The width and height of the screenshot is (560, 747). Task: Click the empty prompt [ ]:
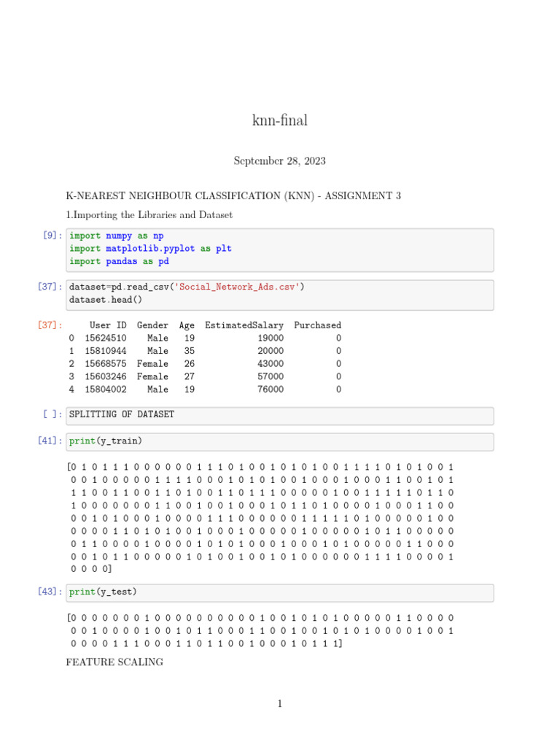click(52, 414)
